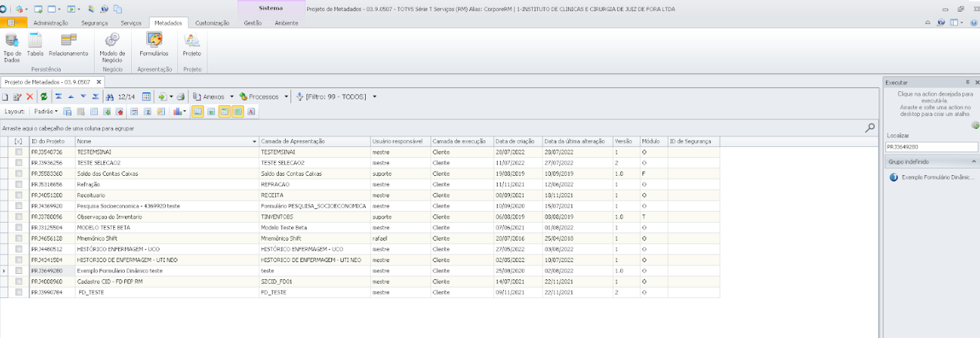Screen dimensions: 980x338
Task: Expand the Anexos dropdown
Action: pos(232,97)
